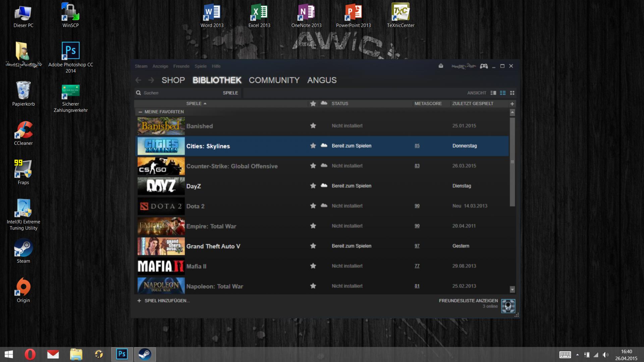644x362 pixels.
Task: Click the scrollbar down arrow in the games list
Action: (x=512, y=289)
